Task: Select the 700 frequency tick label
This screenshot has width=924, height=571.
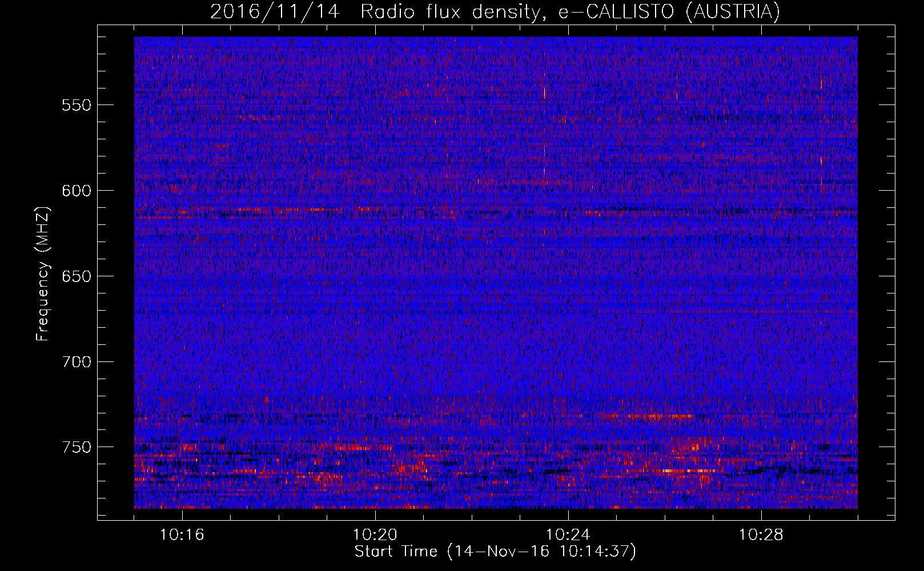Action: pos(77,362)
